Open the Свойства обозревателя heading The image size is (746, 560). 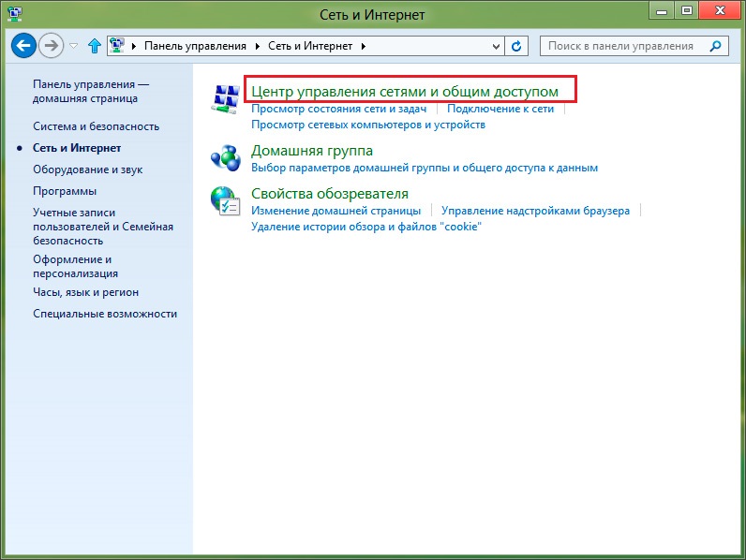pos(330,194)
